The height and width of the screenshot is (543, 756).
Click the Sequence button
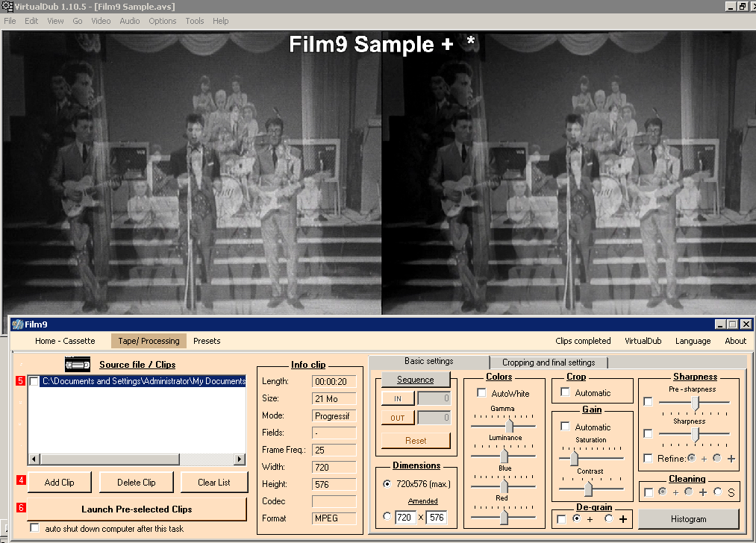tap(416, 380)
